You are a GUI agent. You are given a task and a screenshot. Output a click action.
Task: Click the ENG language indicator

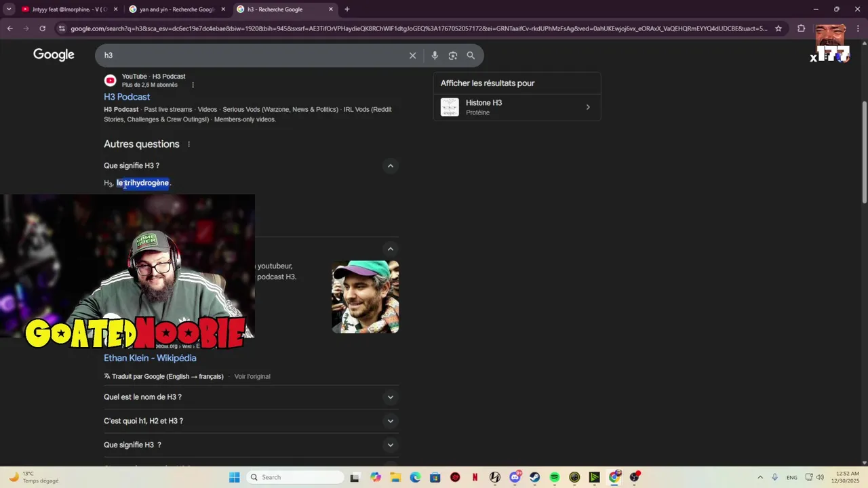coord(792,478)
